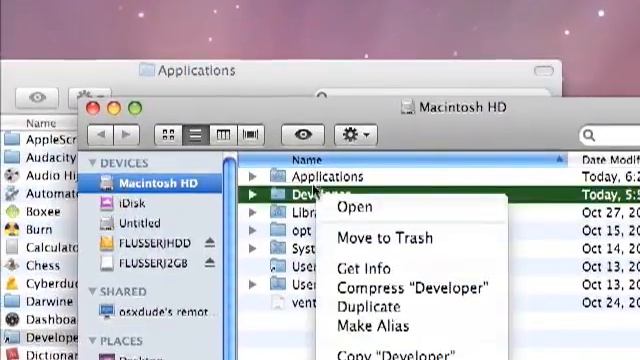The height and width of the screenshot is (360, 640).
Task: Select Boxee in Applications window
Action: click(x=43, y=211)
